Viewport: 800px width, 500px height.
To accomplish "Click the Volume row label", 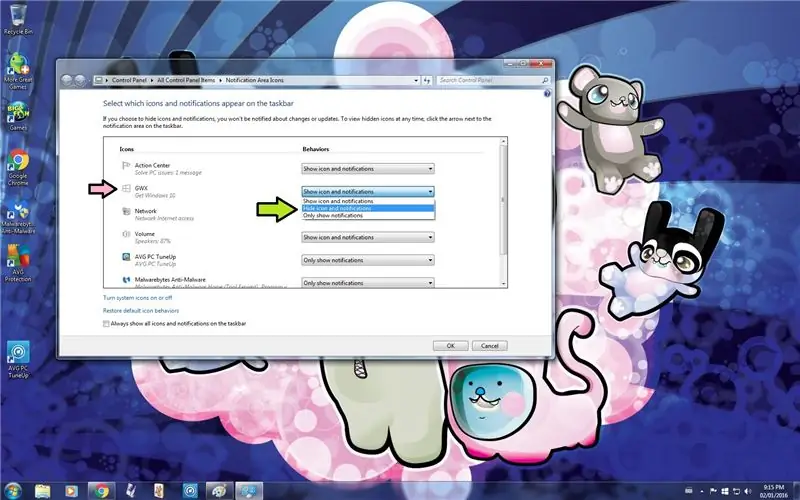I will (144, 234).
